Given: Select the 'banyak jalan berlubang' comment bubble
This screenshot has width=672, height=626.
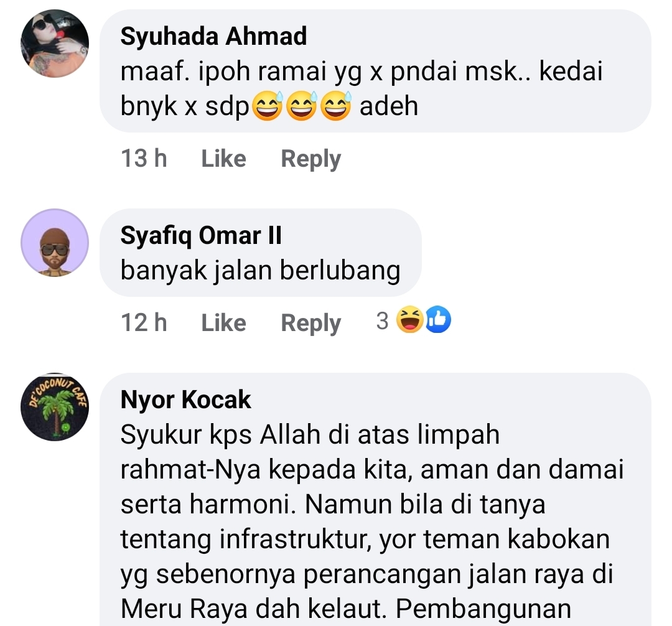Looking at the screenshot, I should (261, 253).
